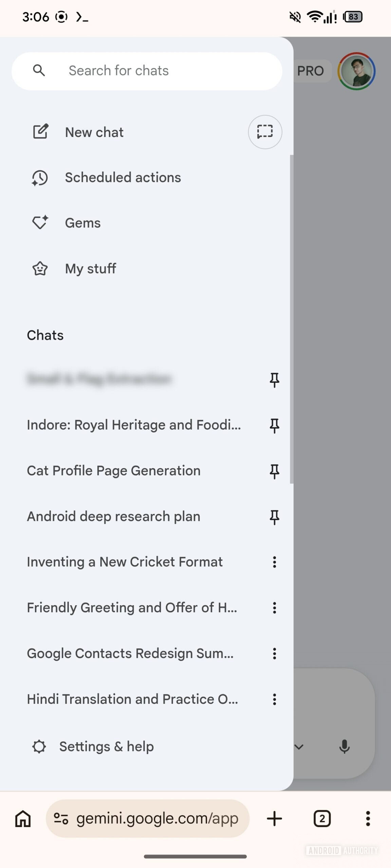Open a temporary chat
This screenshot has width=391, height=868.
tap(265, 132)
